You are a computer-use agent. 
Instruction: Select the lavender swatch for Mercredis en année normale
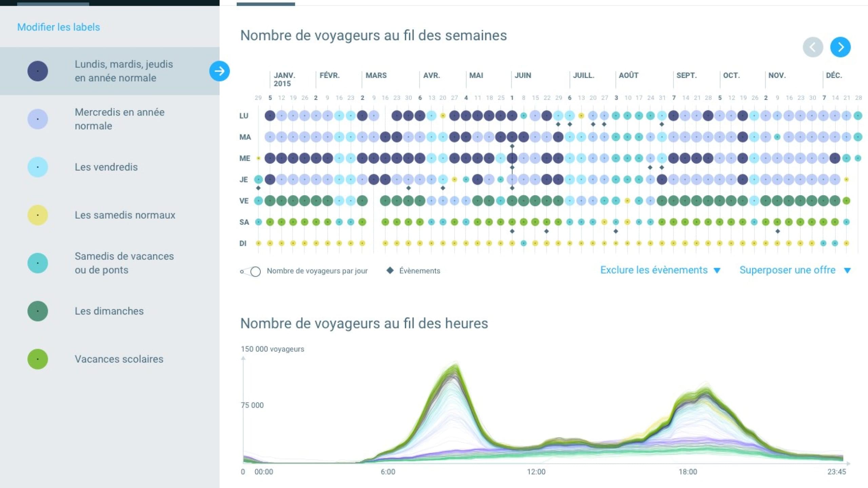38,119
